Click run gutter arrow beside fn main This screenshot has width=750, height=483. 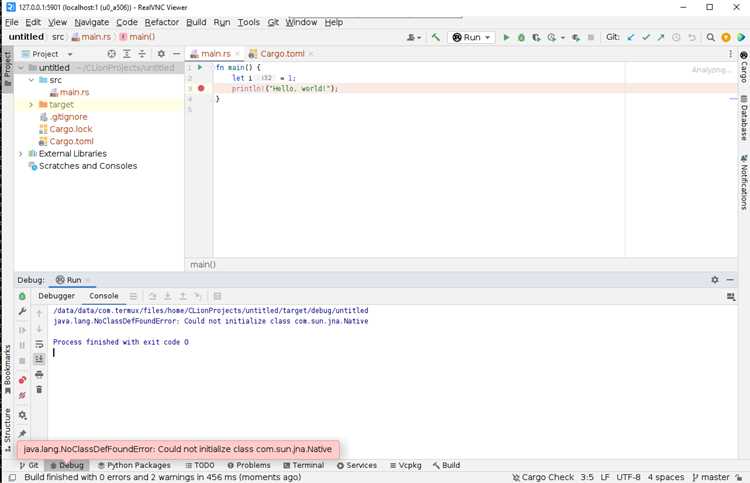coord(200,67)
